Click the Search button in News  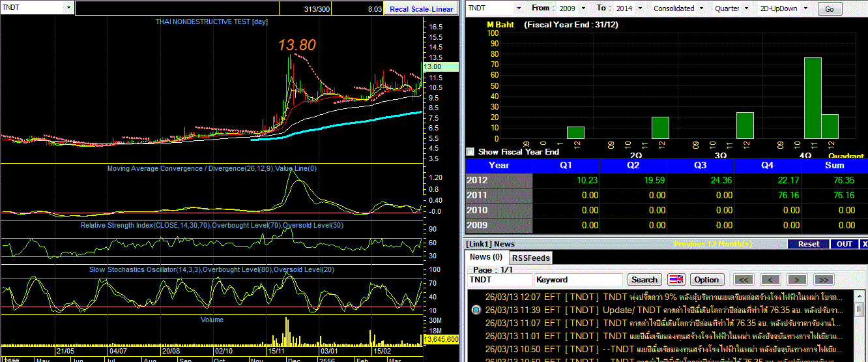[x=644, y=279]
